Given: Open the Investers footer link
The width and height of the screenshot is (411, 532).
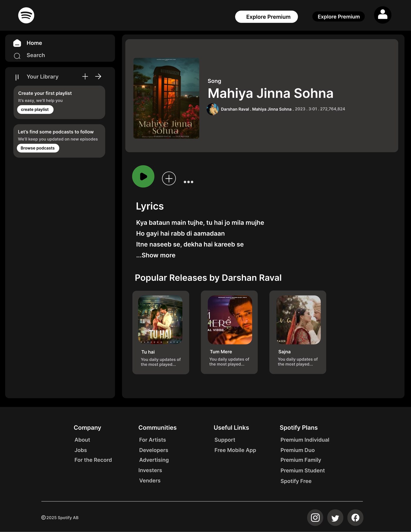Looking at the screenshot, I should 150,470.
